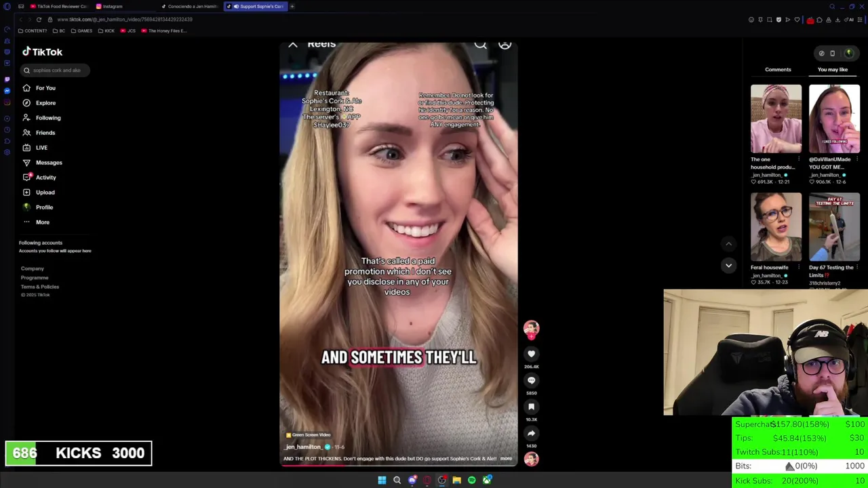Go to the next video arrow
The width and height of the screenshot is (868, 488).
(x=728, y=266)
